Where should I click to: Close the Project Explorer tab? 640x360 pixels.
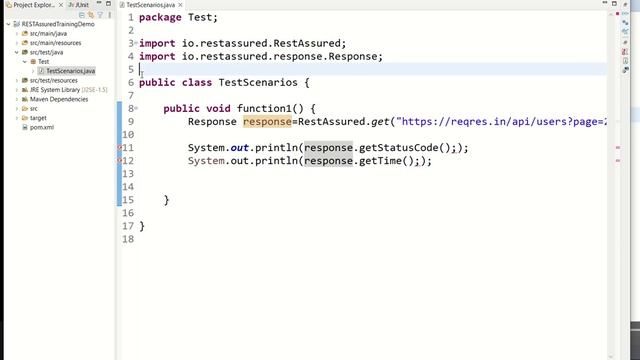61,5
